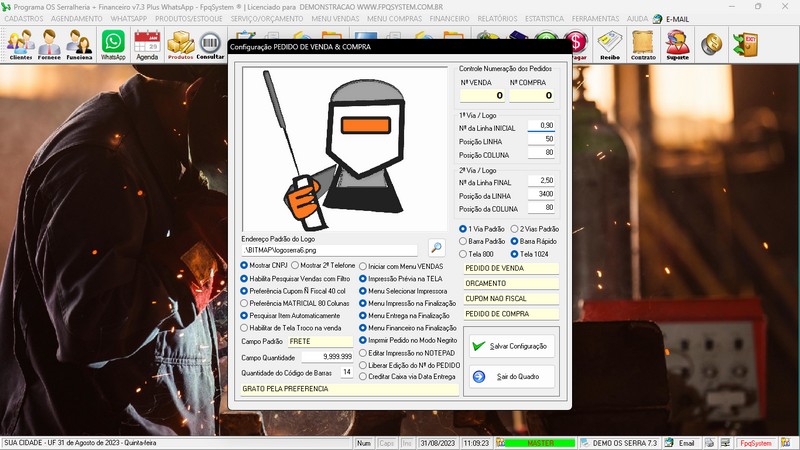Click the CUPOM NAO FISCAL field
The width and height of the screenshot is (800, 450).
[x=511, y=298]
